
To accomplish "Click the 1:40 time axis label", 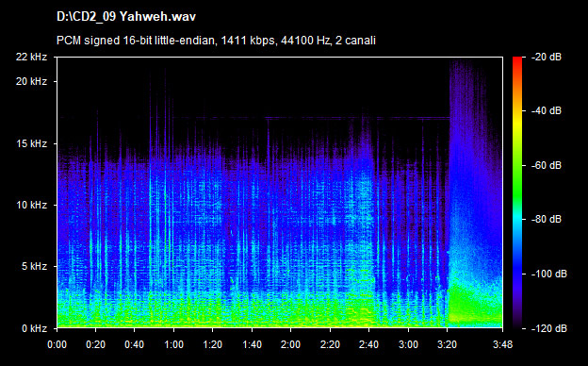I will (x=252, y=344).
